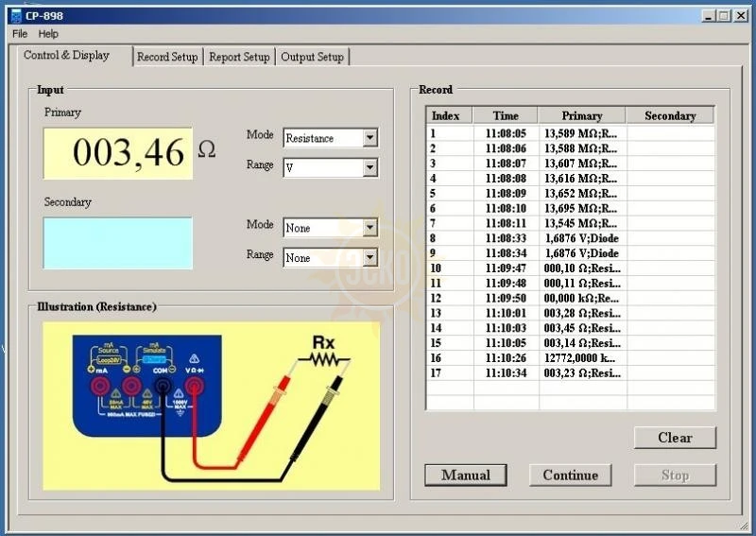
Task: Click the Index column header
Action: pos(450,115)
